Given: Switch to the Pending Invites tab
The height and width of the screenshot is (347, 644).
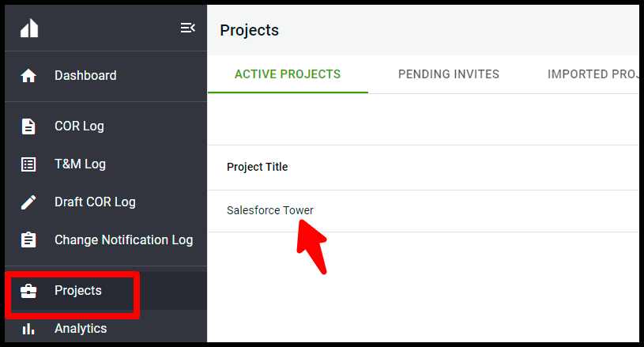Looking at the screenshot, I should point(449,74).
